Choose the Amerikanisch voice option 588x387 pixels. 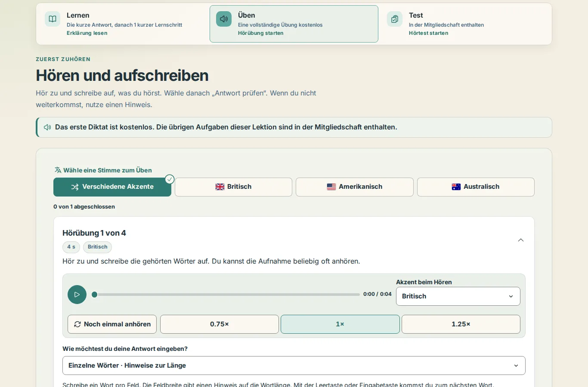(355, 187)
